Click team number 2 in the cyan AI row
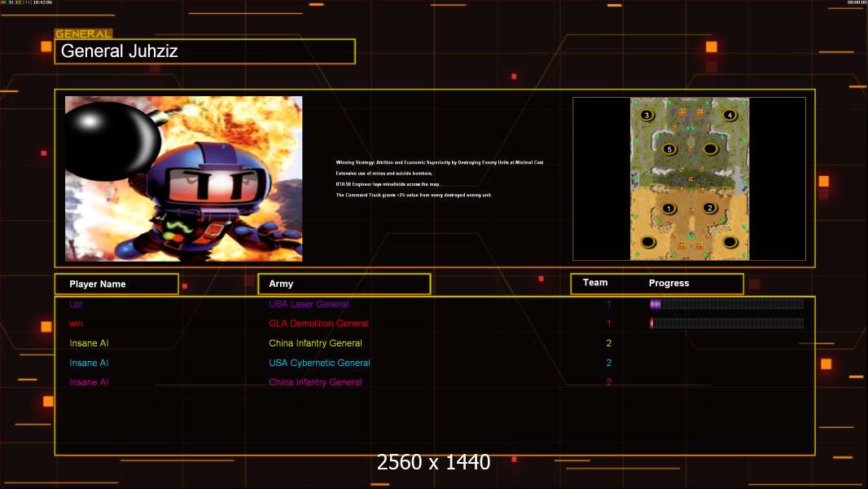 (x=609, y=363)
